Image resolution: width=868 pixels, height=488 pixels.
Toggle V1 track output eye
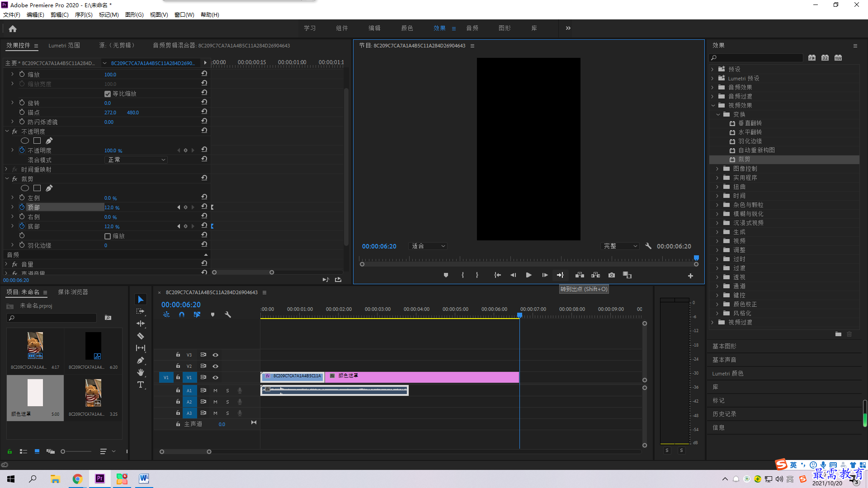pos(216,377)
